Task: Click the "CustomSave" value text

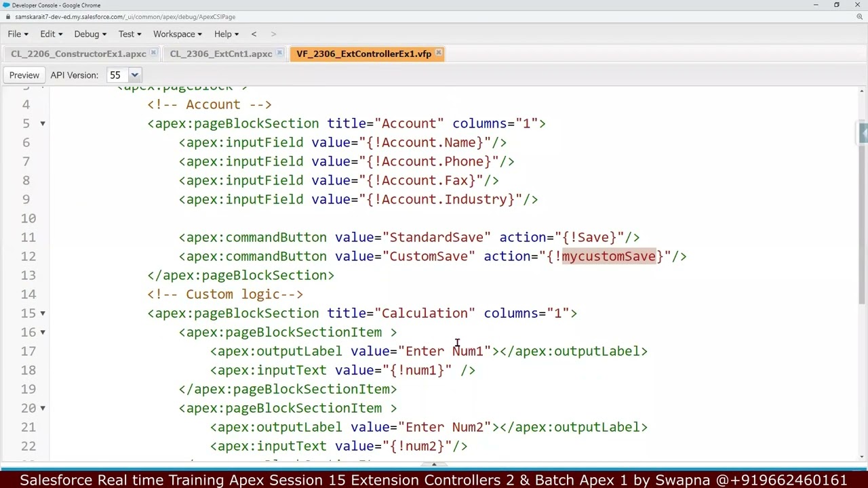Action: (429, 256)
